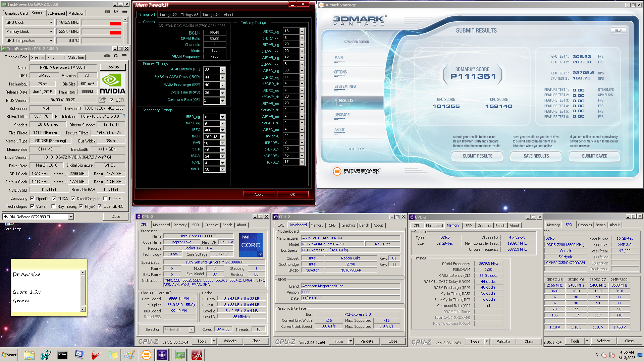Viewport: 644px width, 362px height.
Task: Switch to 3DMark Vantage orange taskbar icon
Action: [146, 355]
